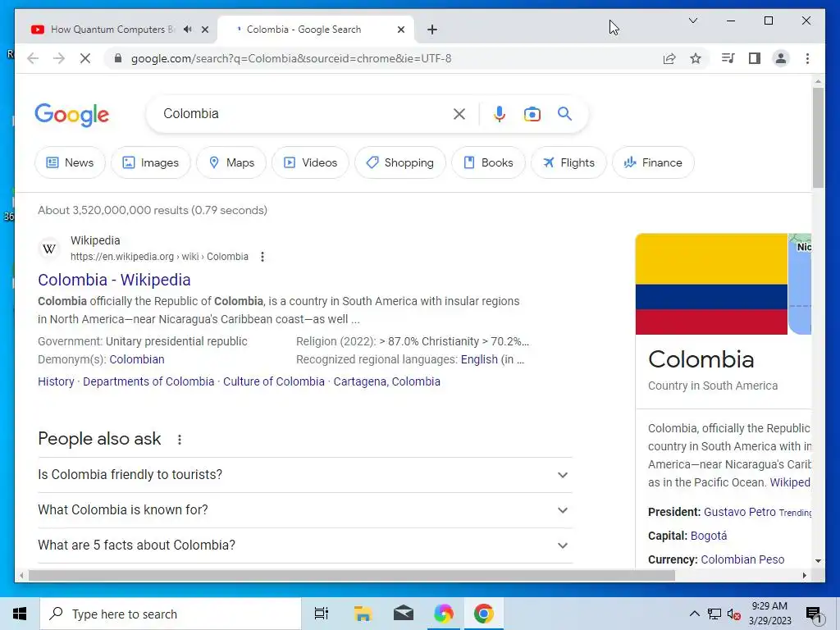840x630 pixels.
Task: Open Cartagena, Colombia link
Action: (387, 381)
